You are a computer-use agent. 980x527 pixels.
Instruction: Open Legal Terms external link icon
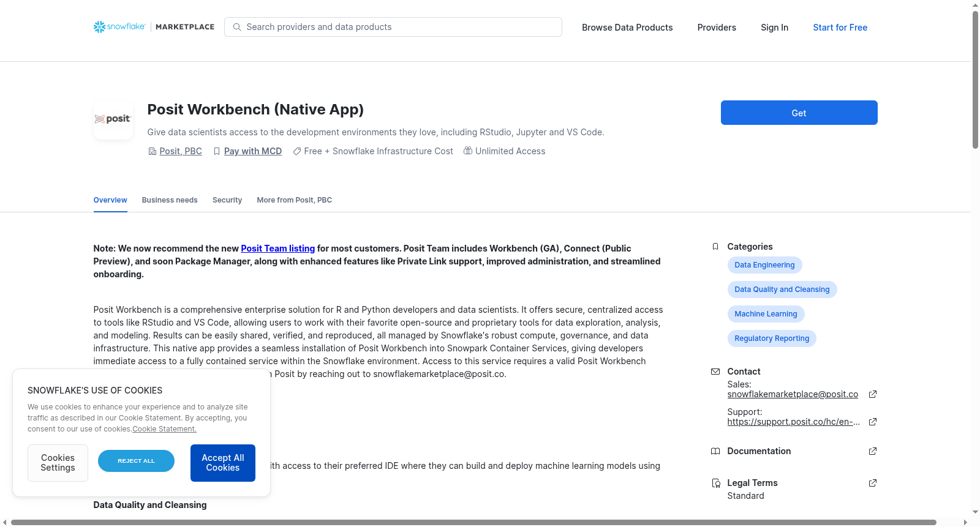coord(873,483)
